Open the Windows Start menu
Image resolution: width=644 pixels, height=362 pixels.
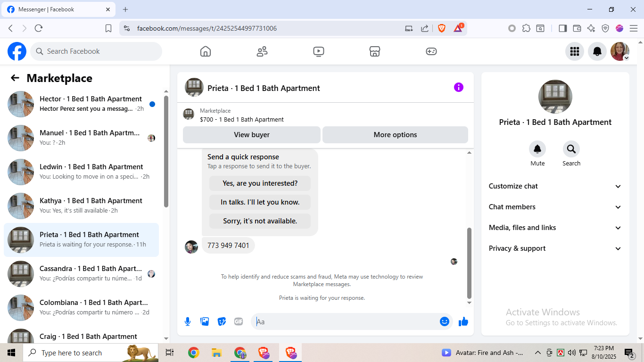tap(11, 353)
